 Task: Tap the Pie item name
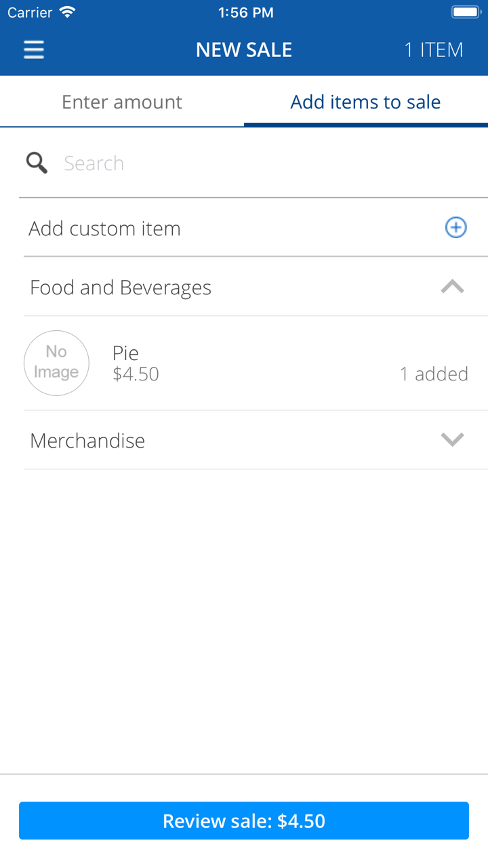[x=126, y=353]
